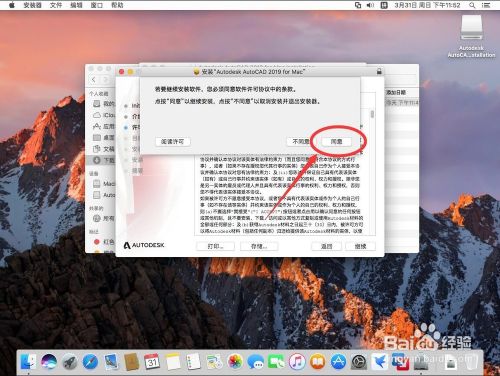
Task: Open the 文件 (File) menu
Action: point(56,5)
